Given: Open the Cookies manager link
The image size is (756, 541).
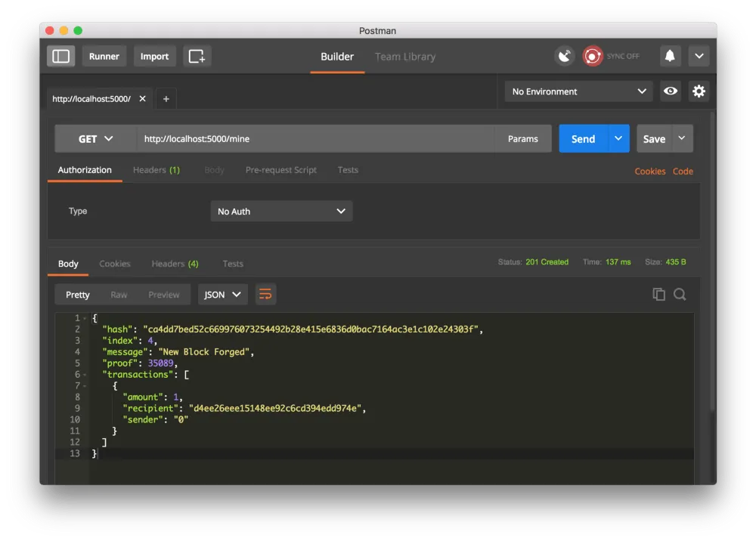Looking at the screenshot, I should pos(649,172).
